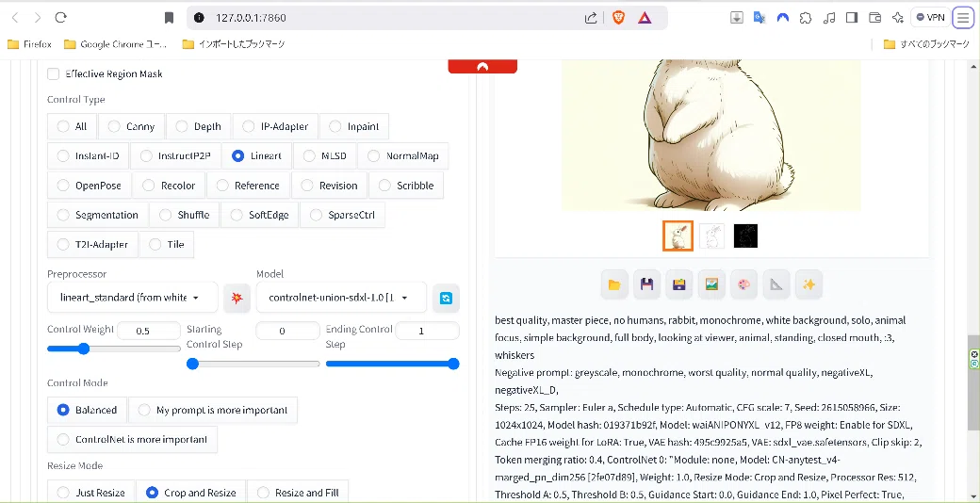Select the Reference control type
Image resolution: width=980 pixels, height=503 pixels.
click(x=248, y=186)
